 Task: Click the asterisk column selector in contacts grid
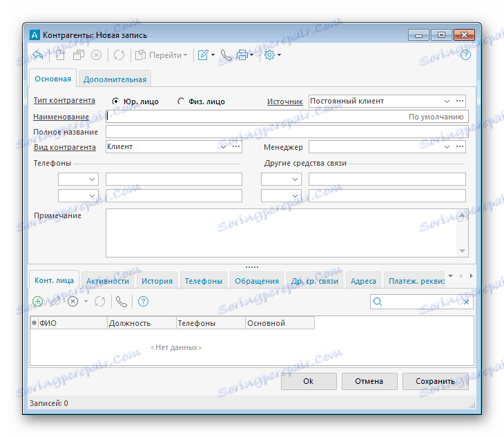coord(34,323)
